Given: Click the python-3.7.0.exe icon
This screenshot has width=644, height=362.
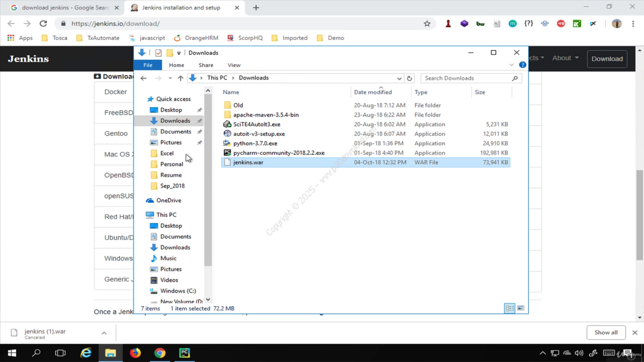Looking at the screenshot, I should click(227, 143).
